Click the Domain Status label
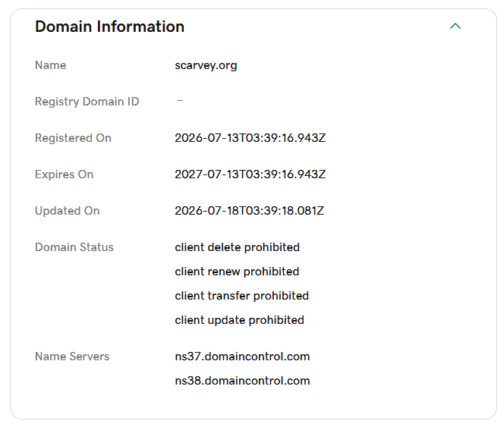 pos(74,247)
